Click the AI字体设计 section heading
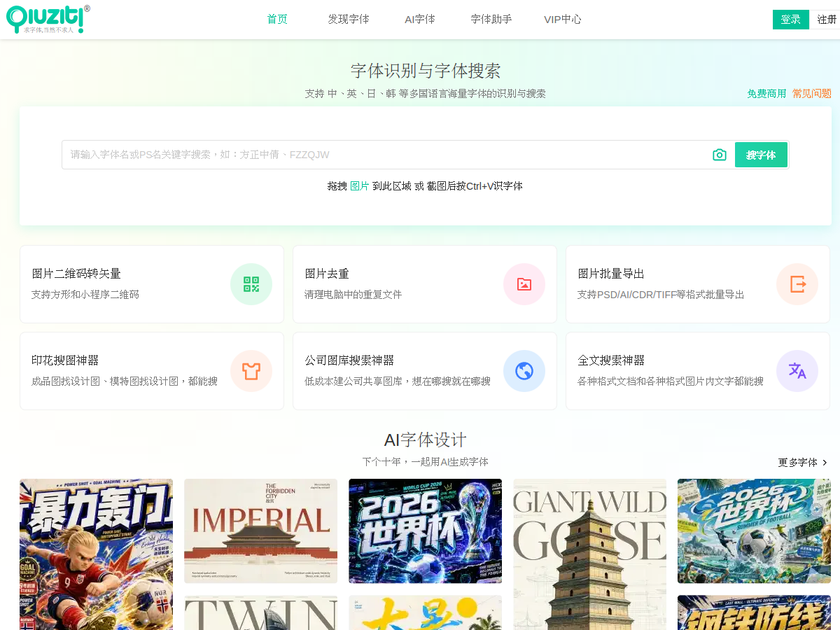 (x=425, y=440)
